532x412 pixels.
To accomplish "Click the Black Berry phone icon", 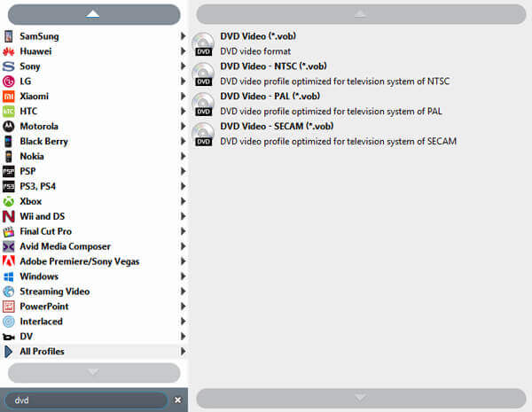I will tap(9, 142).
